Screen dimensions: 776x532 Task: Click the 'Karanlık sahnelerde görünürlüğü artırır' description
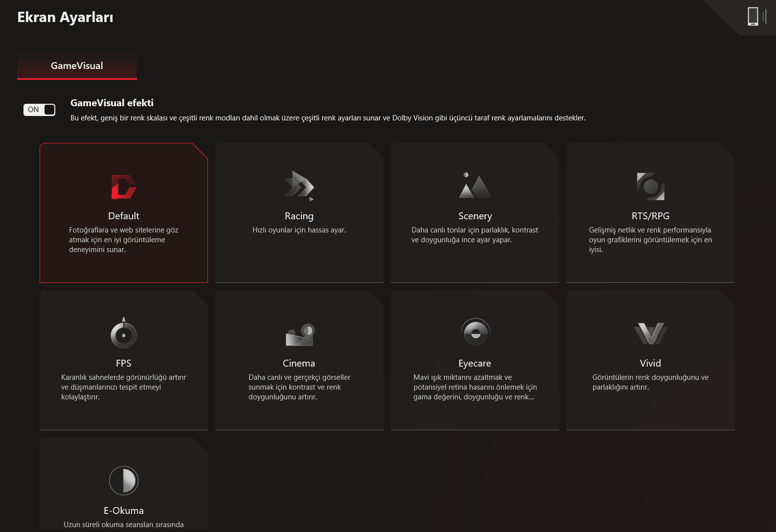tap(124, 387)
